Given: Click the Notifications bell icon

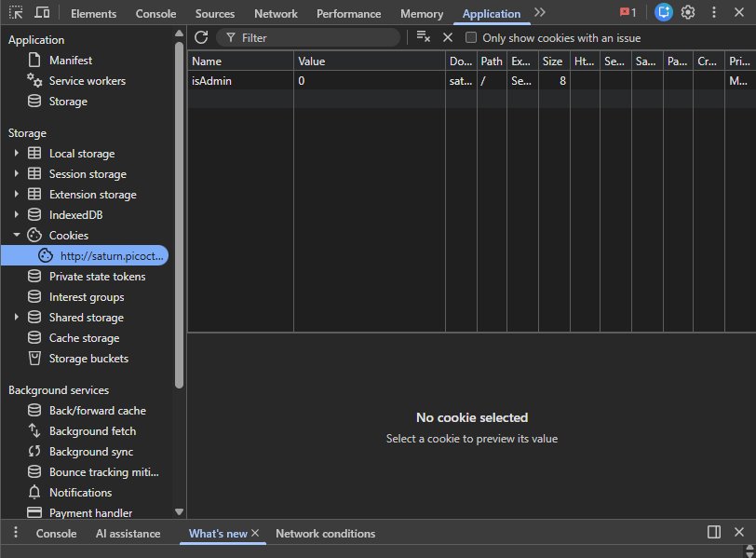Looking at the screenshot, I should (34, 493).
